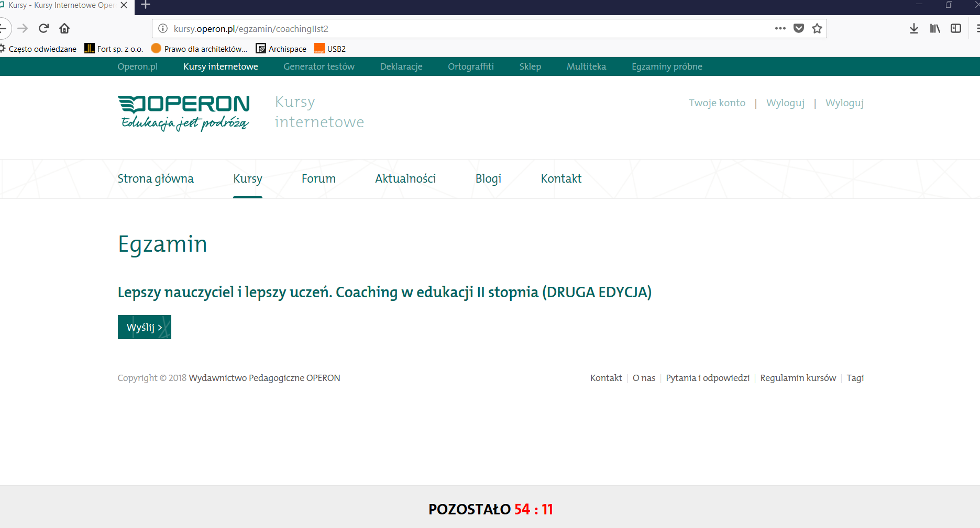
Task: Open Deklaracje in top bar
Action: pyautogui.click(x=401, y=66)
